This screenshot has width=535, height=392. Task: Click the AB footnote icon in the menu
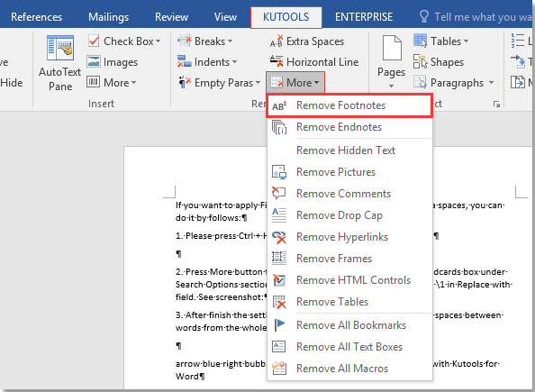tap(279, 105)
